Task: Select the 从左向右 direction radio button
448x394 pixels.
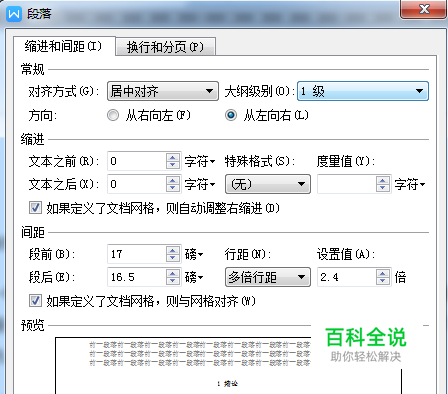Action: pos(231,115)
